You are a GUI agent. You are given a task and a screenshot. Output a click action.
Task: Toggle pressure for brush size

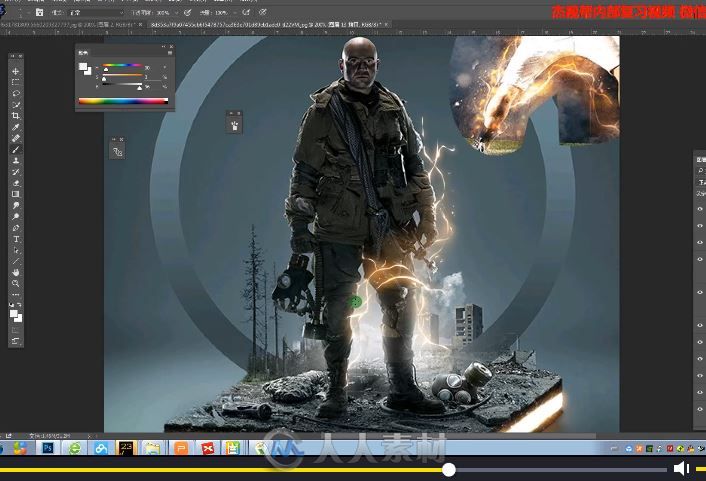coord(262,13)
